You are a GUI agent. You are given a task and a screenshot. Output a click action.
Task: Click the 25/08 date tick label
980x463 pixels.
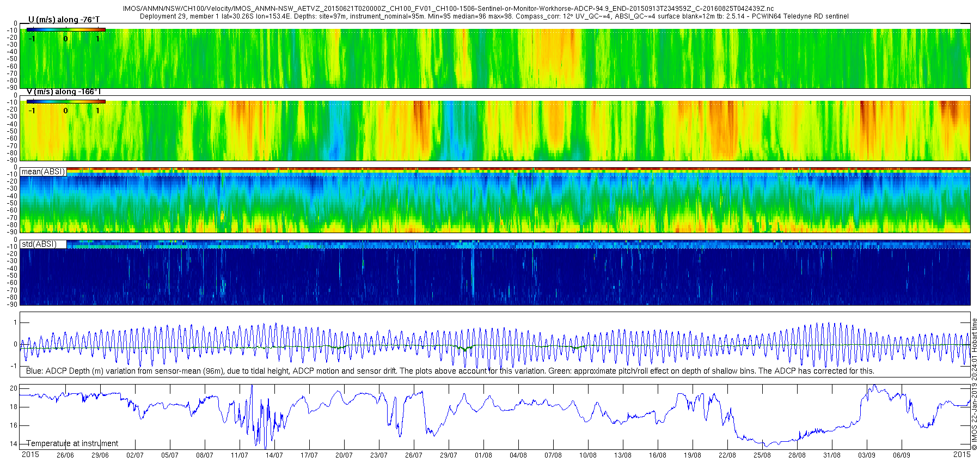pos(762,455)
